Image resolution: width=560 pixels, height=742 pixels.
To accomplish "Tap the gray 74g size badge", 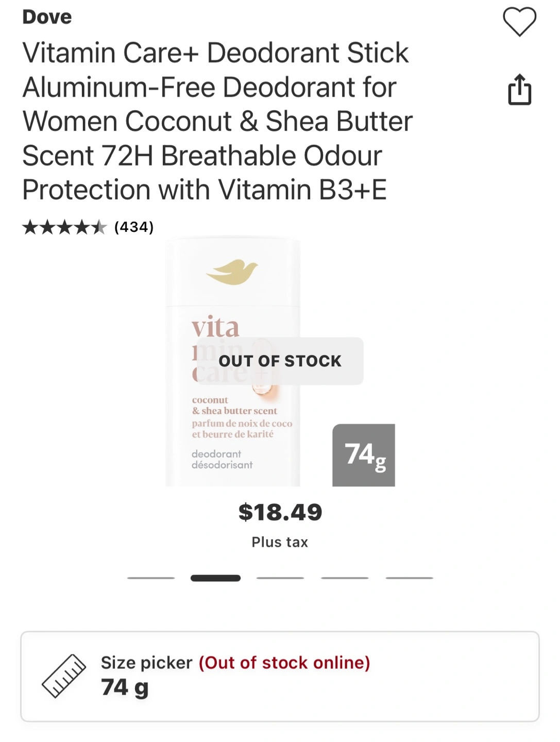I will tap(364, 455).
